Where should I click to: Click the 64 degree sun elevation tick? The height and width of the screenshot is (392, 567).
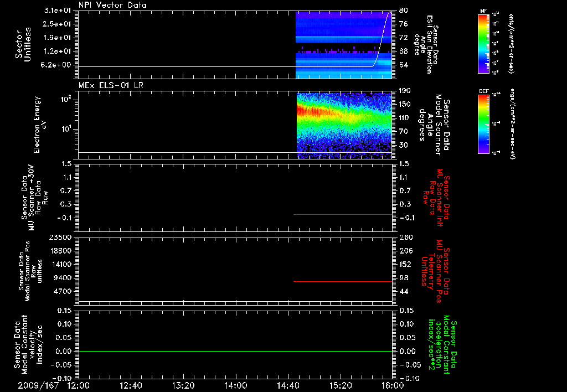click(404, 65)
